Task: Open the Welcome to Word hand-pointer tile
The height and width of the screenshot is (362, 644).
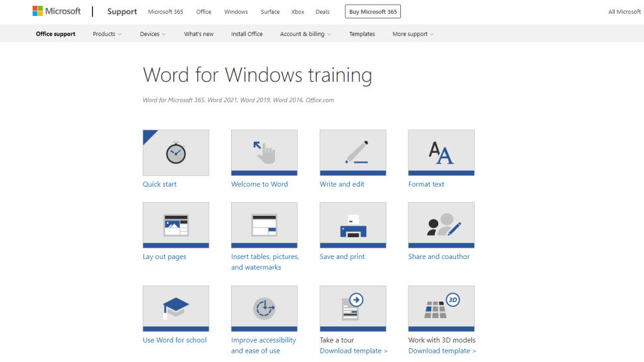Action: tap(264, 153)
